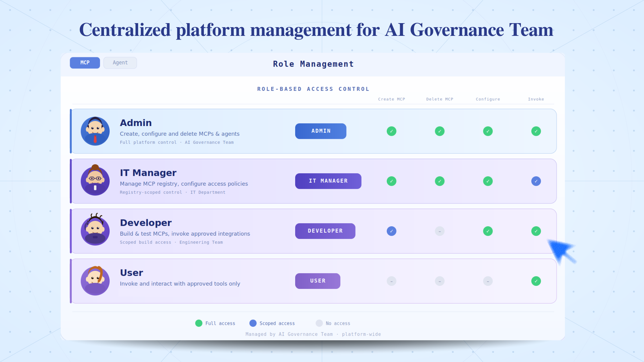Viewport: 644px width, 362px height.
Task: Click the 'Full access' legend label
Action: (220, 323)
